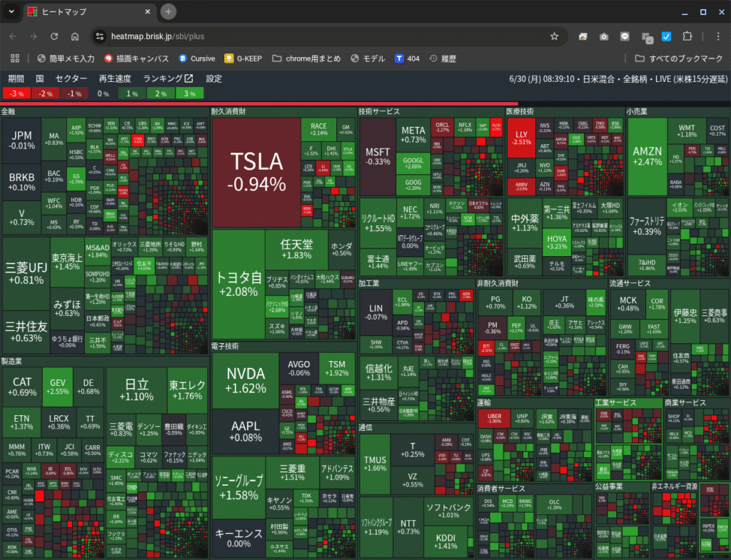Click the 金融 sector heading
The width and height of the screenshot is (731, 560).
pyautogui.click(x=9, y=111)
